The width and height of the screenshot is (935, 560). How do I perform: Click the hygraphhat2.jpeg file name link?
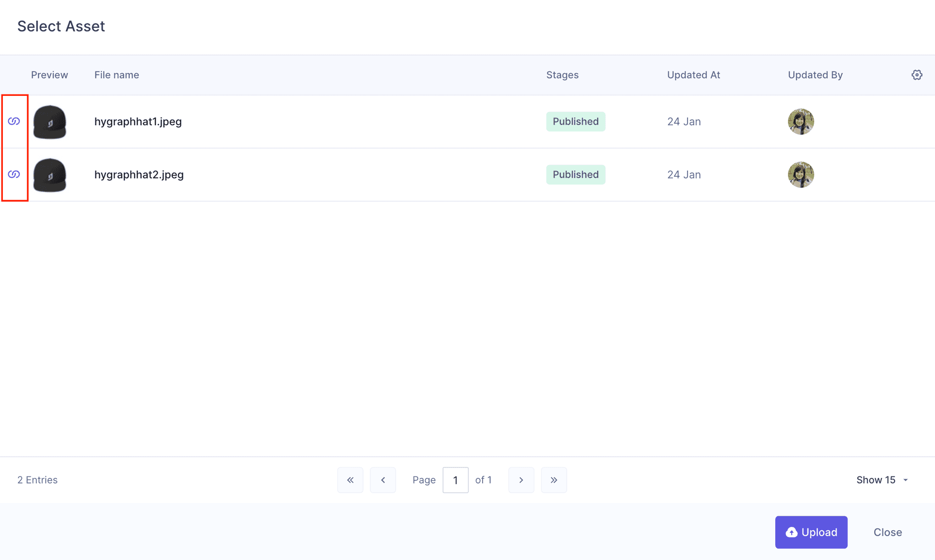pos(138,174)
